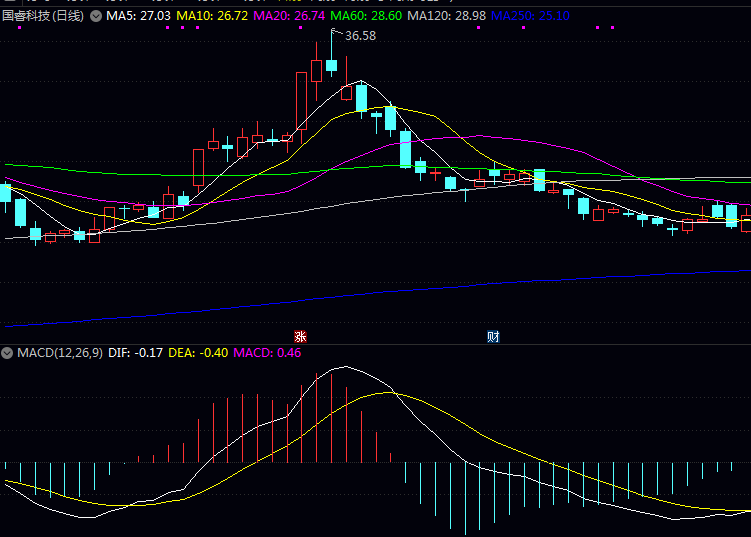Click the blue 财 financial report marker

point(493,336)
